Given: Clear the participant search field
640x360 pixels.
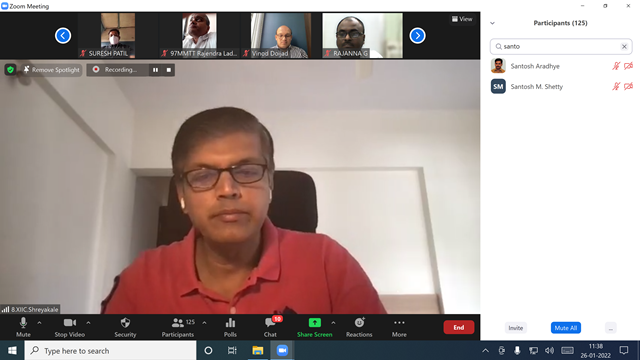Looking at the screenshot, I should (x=624, y=47).
